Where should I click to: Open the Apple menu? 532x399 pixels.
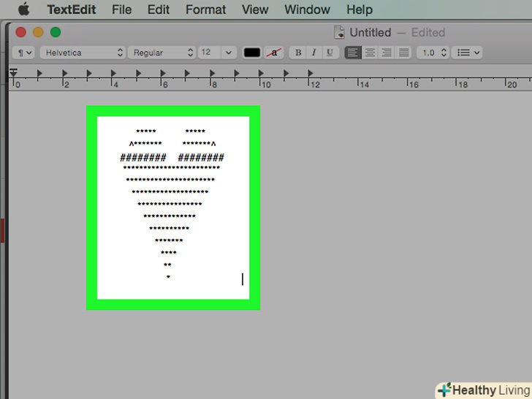click(23, 9)
